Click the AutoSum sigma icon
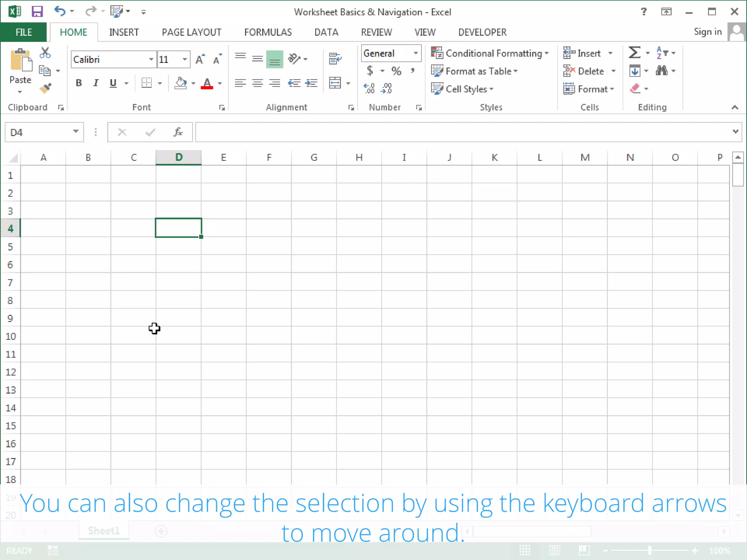 click(634, 53)
